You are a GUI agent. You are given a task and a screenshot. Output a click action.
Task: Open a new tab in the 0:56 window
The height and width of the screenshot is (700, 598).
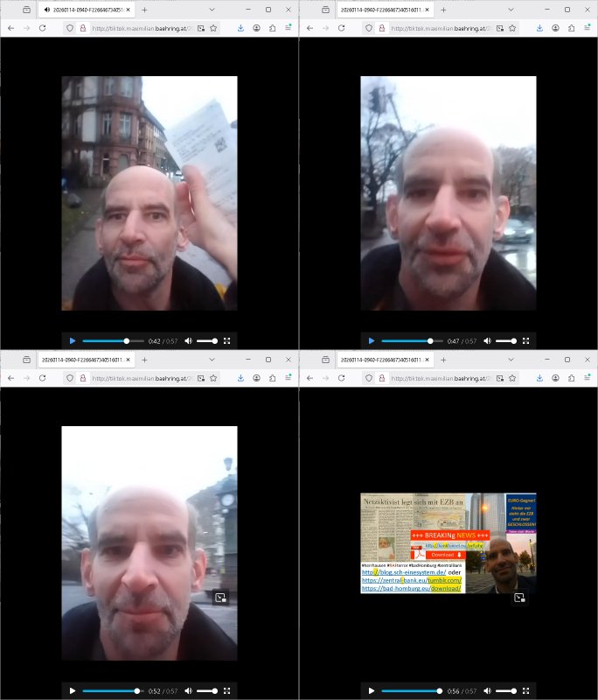tap(443, 360)
